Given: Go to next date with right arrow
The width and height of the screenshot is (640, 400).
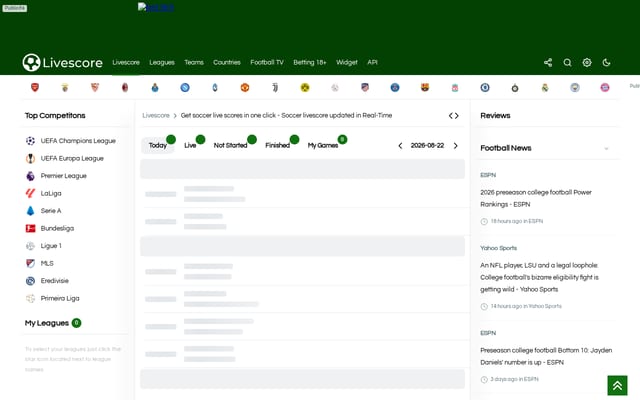Looking at the screenshot, I should [x=456, y=146].
